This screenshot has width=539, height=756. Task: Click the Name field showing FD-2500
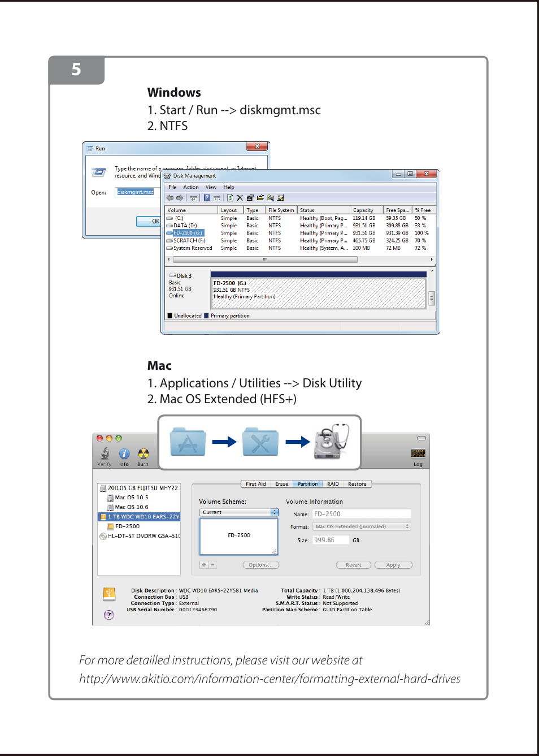click(x=362, y=514)
